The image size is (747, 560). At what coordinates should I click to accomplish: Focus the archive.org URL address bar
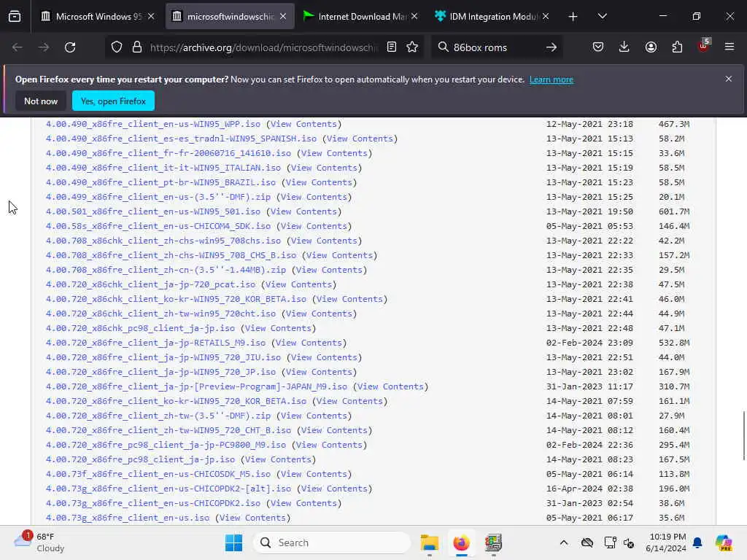pyautogui.click(x=263, y=47)
